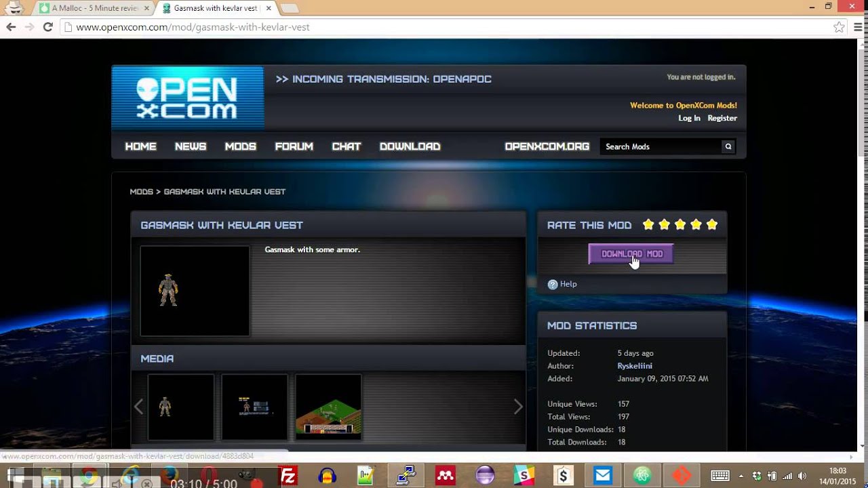Open the third media thumbnail with green battlefield

pos(329,407)
